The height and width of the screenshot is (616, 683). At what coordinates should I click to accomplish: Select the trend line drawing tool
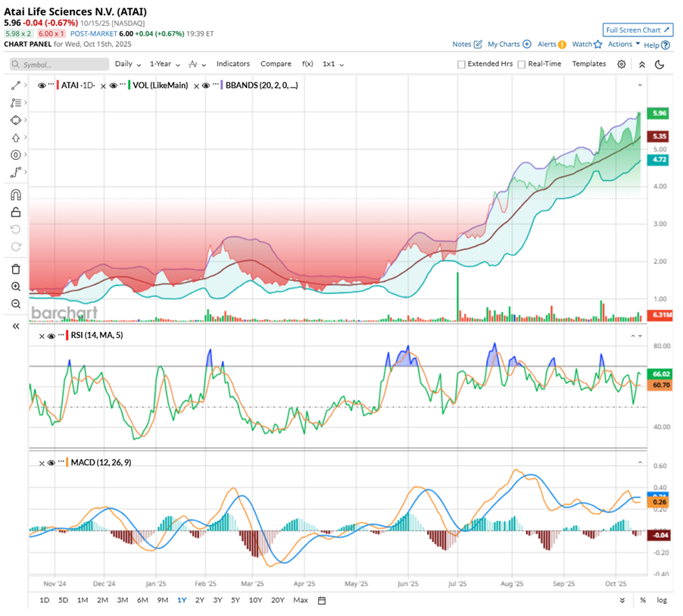(16, 86)
